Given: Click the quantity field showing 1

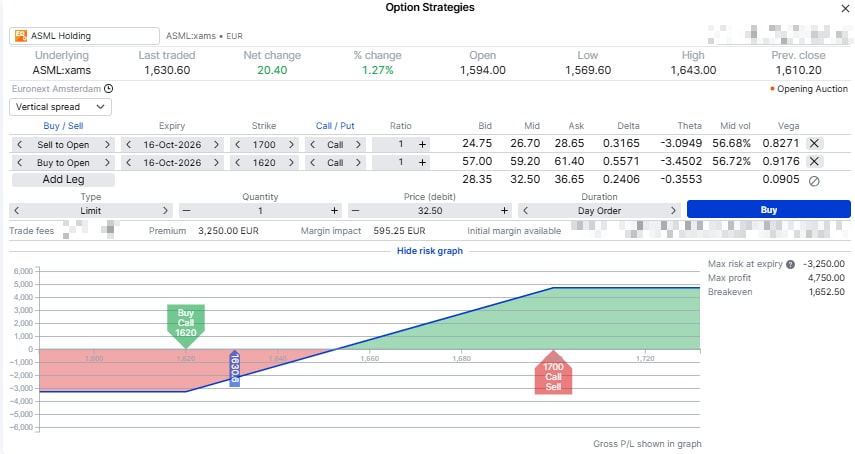Looking at the screenshot, I should 260,210.
